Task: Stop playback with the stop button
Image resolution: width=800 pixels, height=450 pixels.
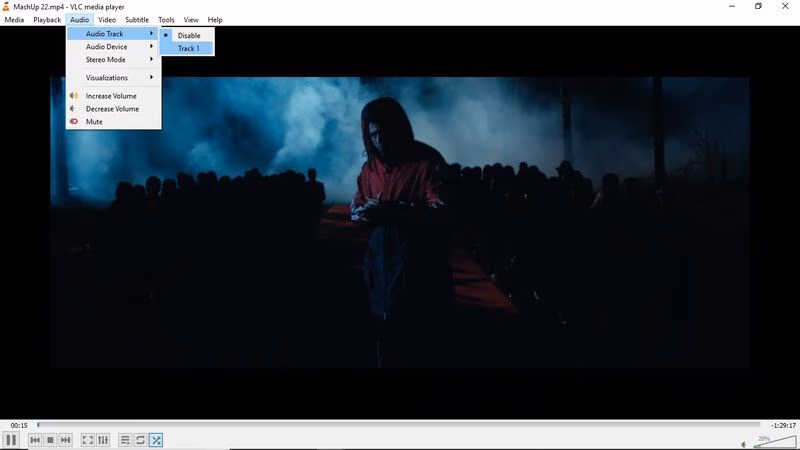Action: [x=50, y=440]
